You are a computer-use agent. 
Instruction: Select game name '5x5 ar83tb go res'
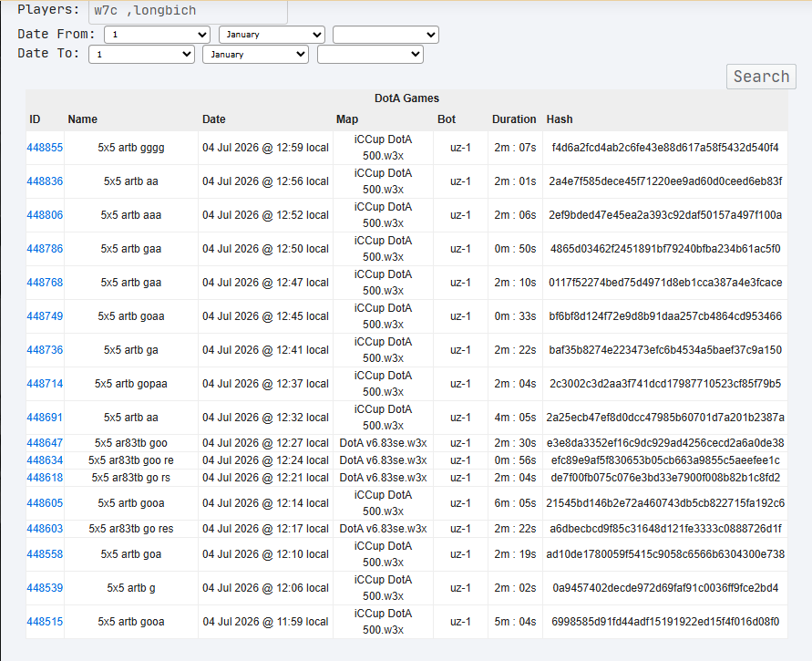131,529
